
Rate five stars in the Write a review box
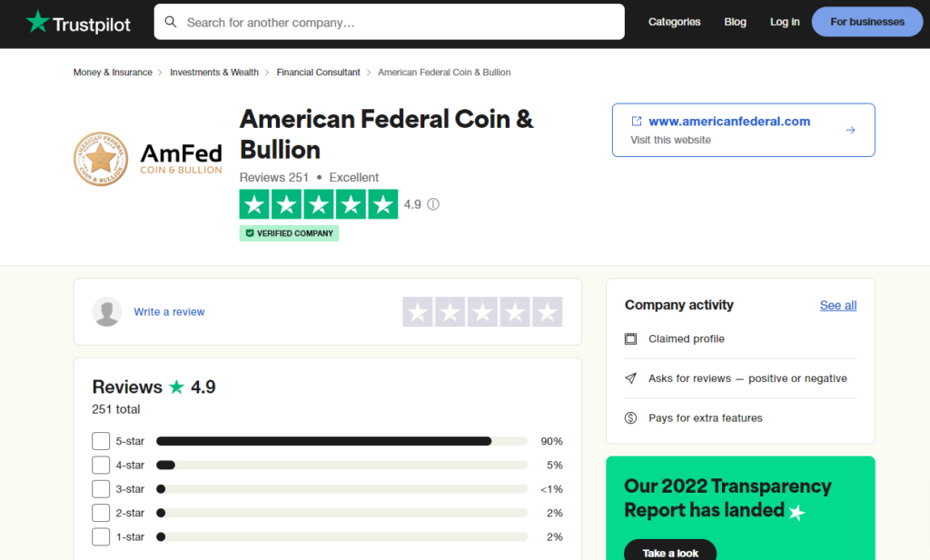click(547, 311)
